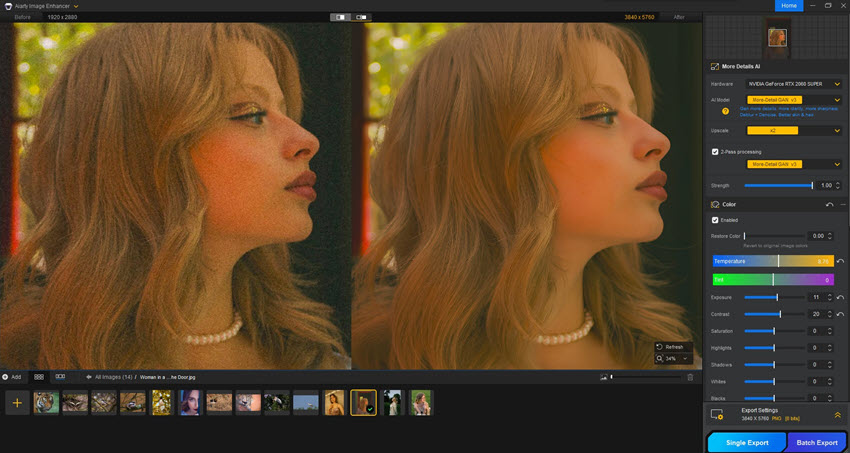Select the tiger thumbnail
The height and width of the screenshot is (453, 850).
tap(46, 403)
